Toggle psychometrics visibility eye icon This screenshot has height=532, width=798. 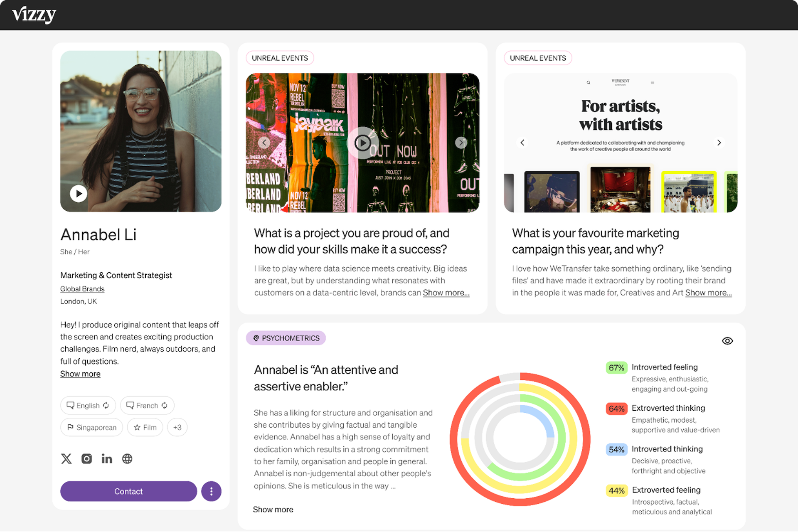[x=727, y=341]
